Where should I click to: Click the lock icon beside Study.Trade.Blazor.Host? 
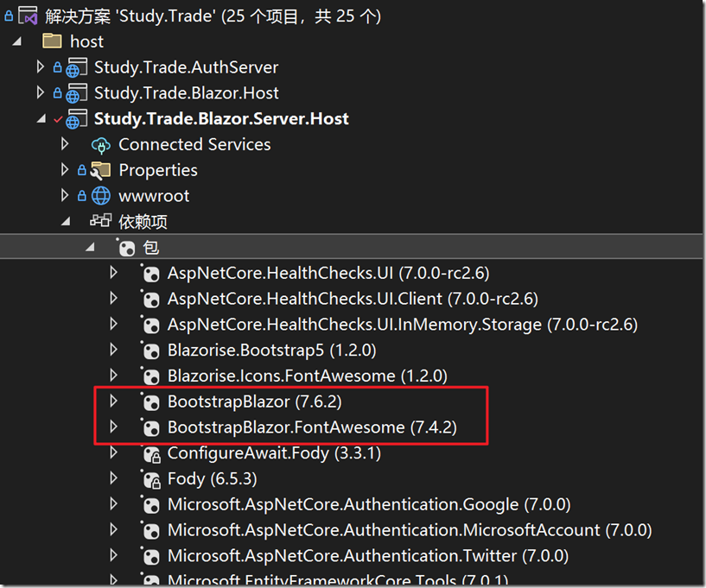[x=57, y=93]
